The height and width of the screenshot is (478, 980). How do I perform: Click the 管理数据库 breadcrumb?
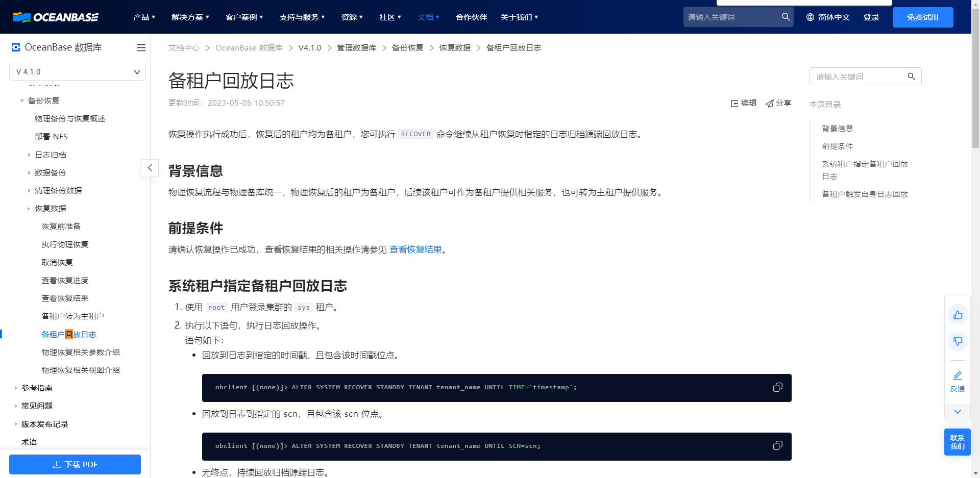click(x=357, y=48)
